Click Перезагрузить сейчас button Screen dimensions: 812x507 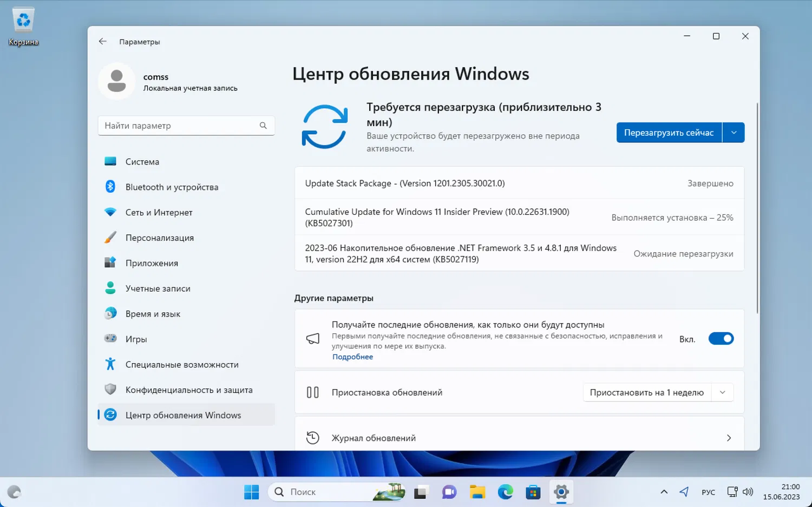coord(669,133)
